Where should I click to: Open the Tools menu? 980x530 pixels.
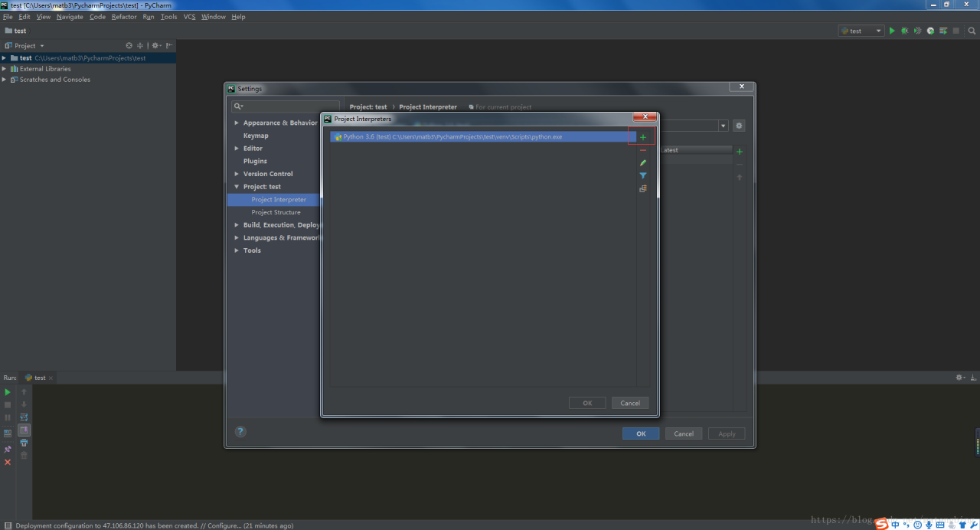pos(168,17)
